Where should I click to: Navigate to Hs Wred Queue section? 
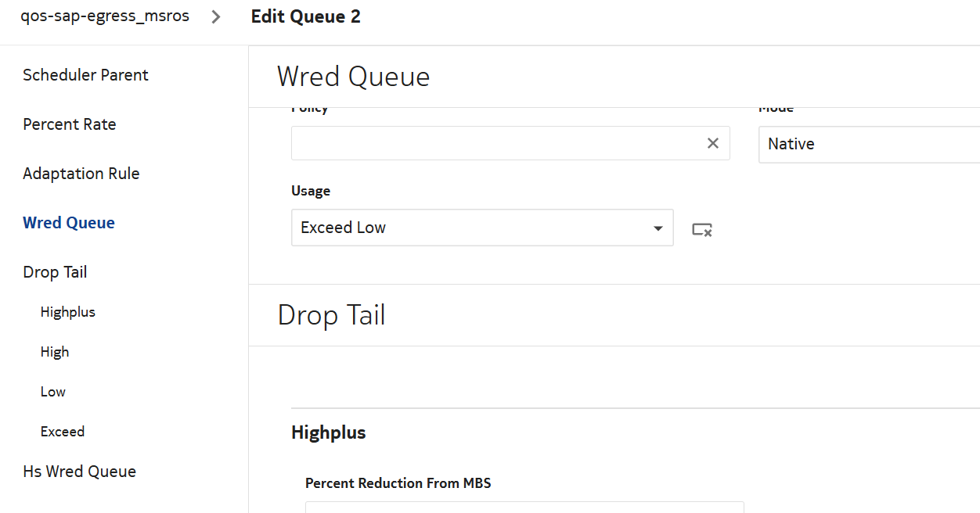[80, 472]
